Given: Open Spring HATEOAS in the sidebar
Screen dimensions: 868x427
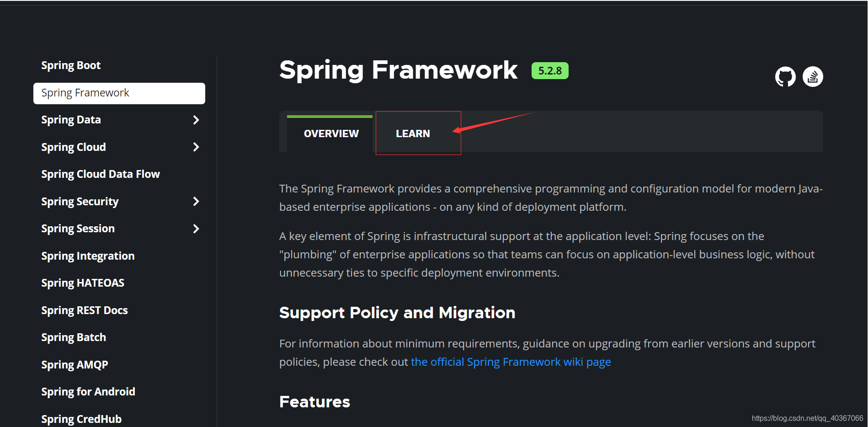Looking at the screenshot, I should point(83,283).
